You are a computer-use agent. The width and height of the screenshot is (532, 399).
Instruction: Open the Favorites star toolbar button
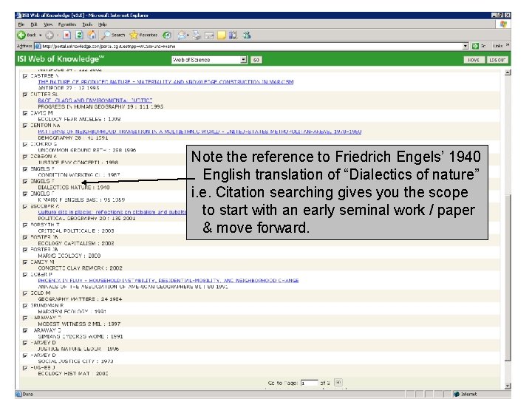coord(143,35)
